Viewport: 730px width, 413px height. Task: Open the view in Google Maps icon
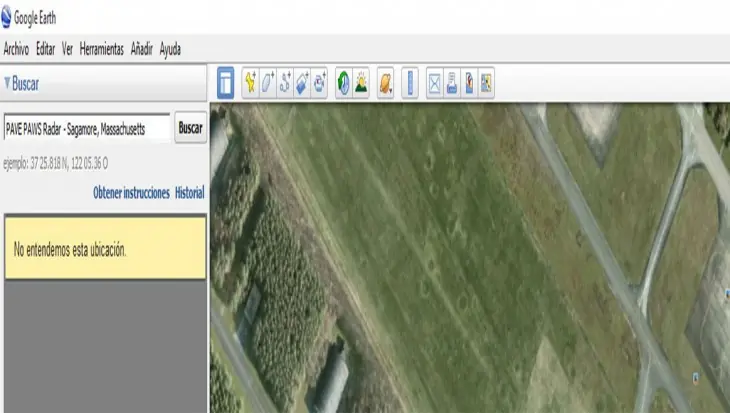[x=486, y=83]
